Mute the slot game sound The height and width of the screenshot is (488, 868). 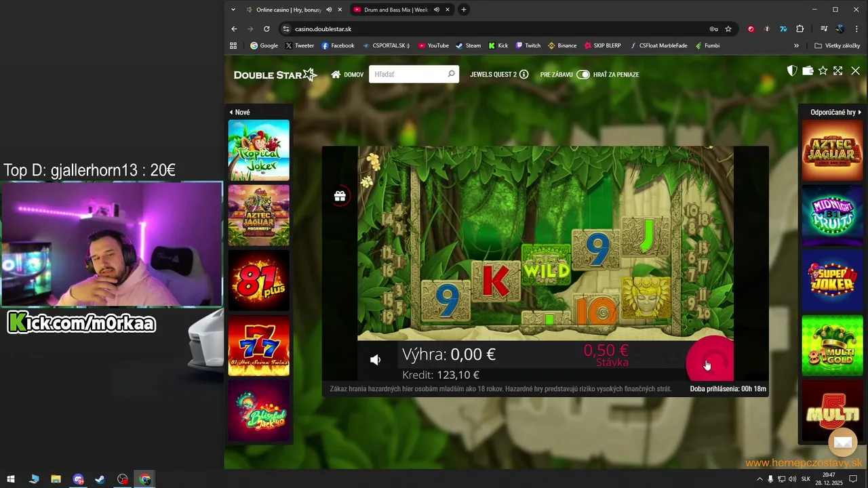coord(375,360)
